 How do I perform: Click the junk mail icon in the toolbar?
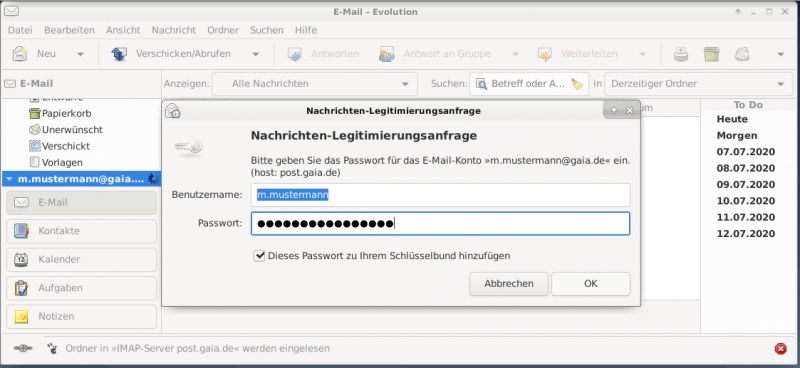(x=741, y=54)
